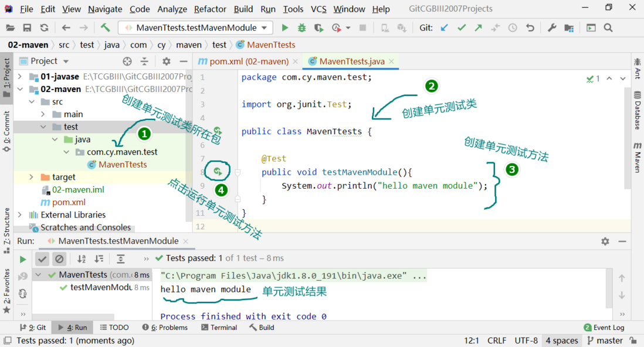Image resolution: width=644 pixels, height=347 pixels.
Task: Run with coverage shield icon
Action: pos(318,28)
